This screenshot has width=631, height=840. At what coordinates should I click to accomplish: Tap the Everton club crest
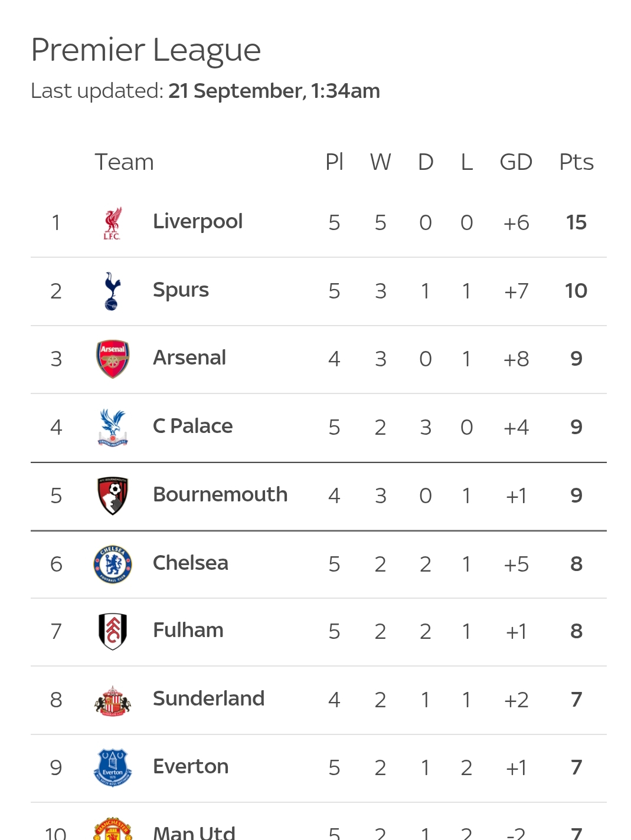point(113,767)
